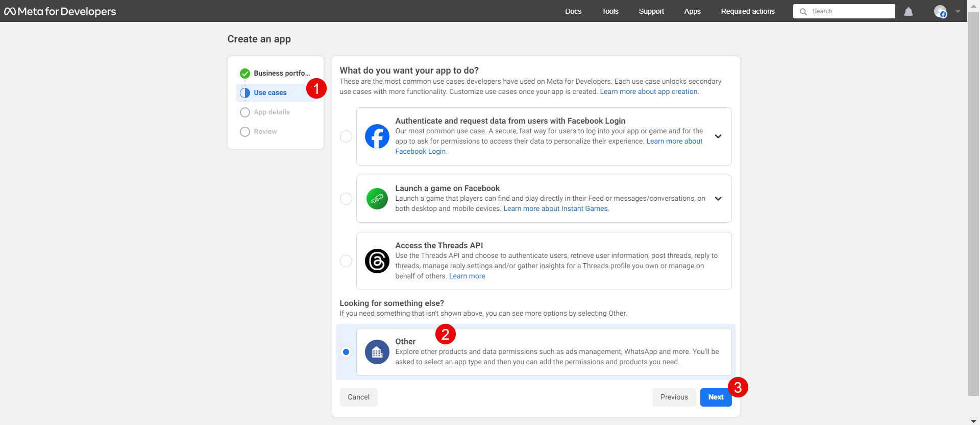Click the search magnifier icon
Screen dimensions: 980x425
coord(803,11)
